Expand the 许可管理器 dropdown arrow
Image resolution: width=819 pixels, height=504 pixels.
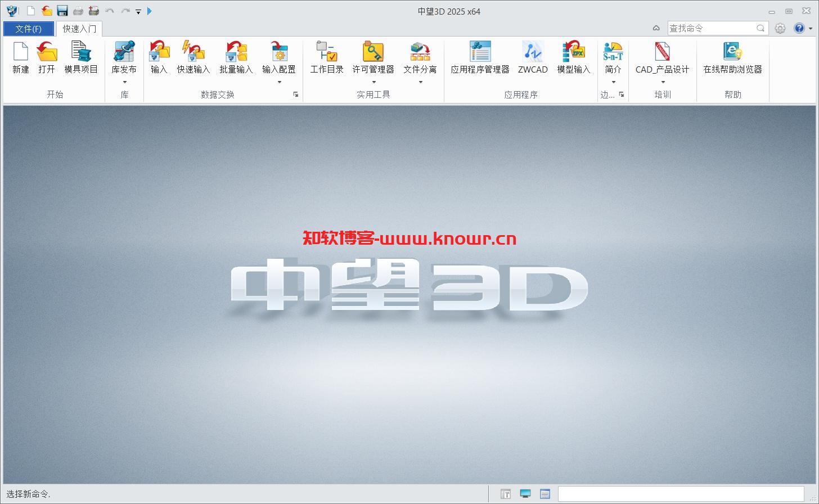pos(373,82)
